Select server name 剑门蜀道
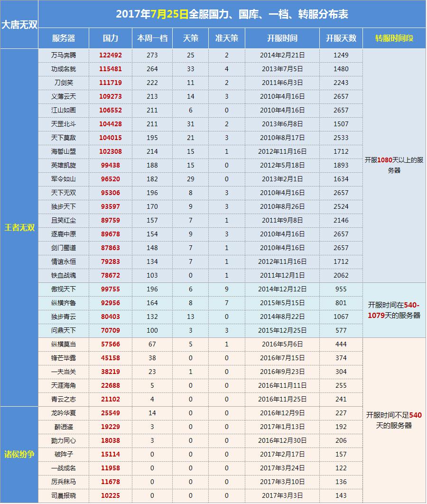The height and width of the screenshot is (504, 427). click(64, 248)
